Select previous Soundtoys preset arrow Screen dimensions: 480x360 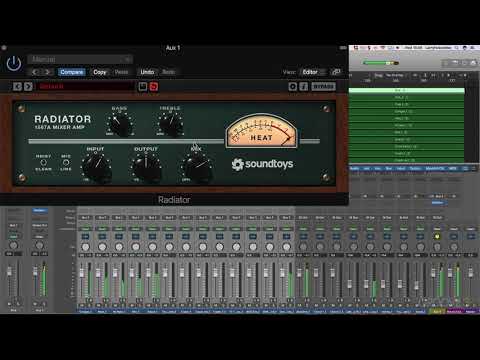tap(17, 87)
